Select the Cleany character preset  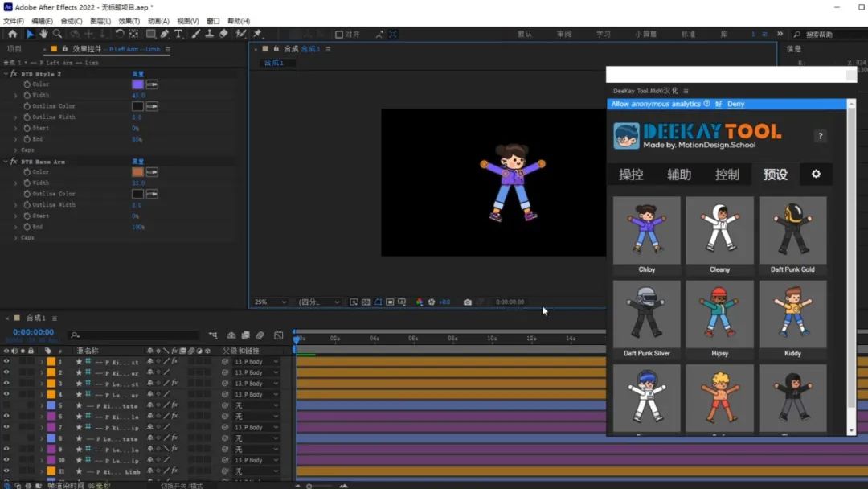pyautogui.click(x=719, y=236)
